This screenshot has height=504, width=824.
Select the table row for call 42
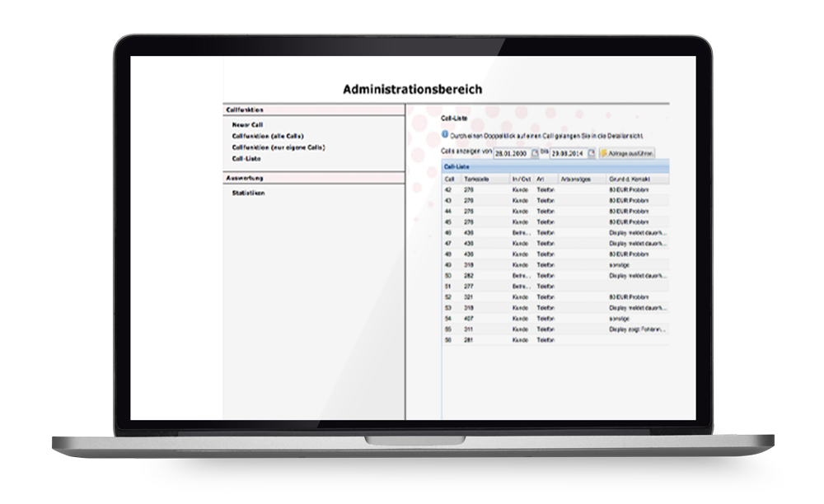coord(556,189)
